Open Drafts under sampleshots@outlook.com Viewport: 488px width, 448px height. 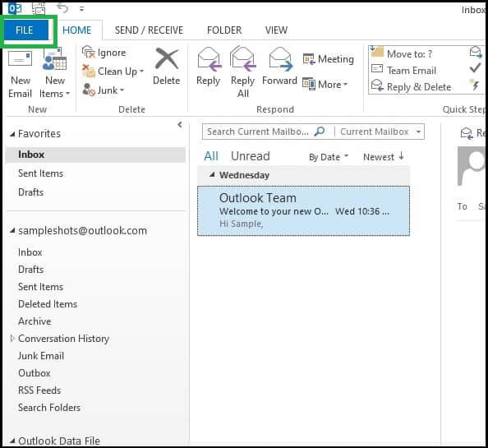pos(30,270)
